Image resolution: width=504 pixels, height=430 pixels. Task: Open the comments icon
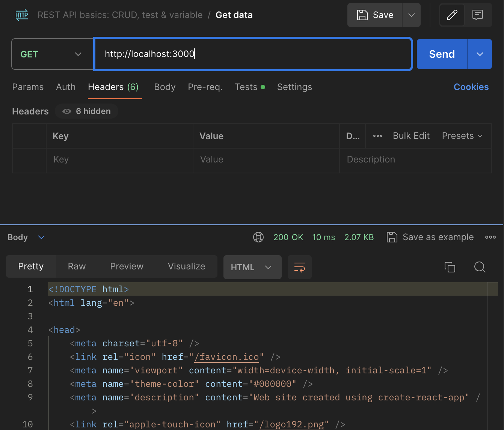pos(477,15)
